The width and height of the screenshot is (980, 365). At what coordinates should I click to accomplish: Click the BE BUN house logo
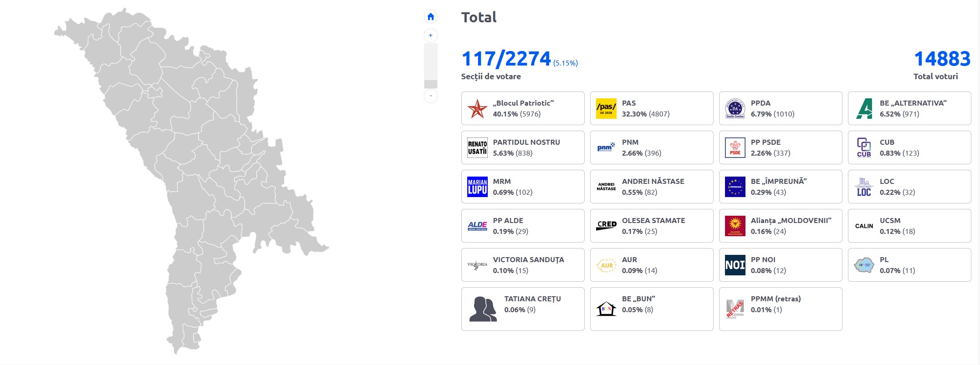(x=606, y=309)
